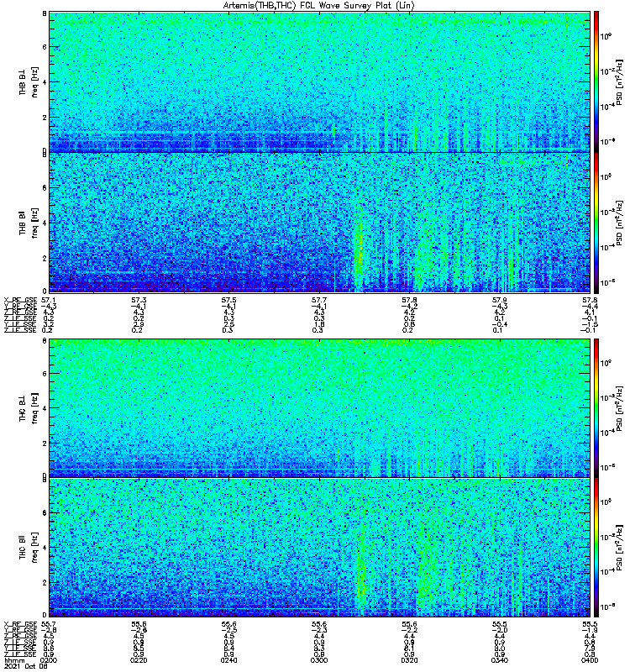Click the THB B⊥ spectrogram panel

coord(320,81)
